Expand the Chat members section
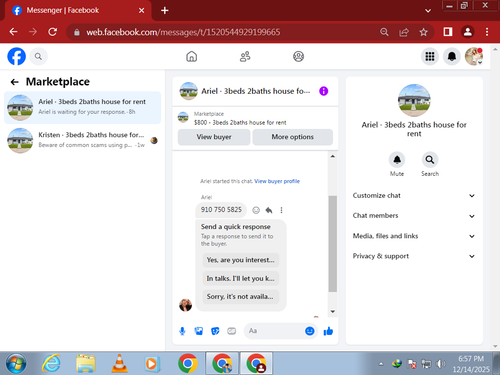500x375 pixels. click(x=413, y=216)
